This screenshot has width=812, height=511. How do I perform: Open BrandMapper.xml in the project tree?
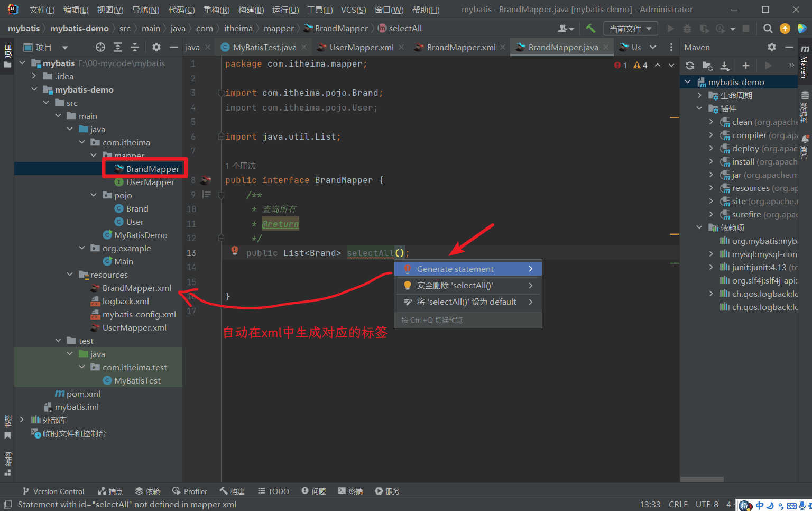coord(136,288)
